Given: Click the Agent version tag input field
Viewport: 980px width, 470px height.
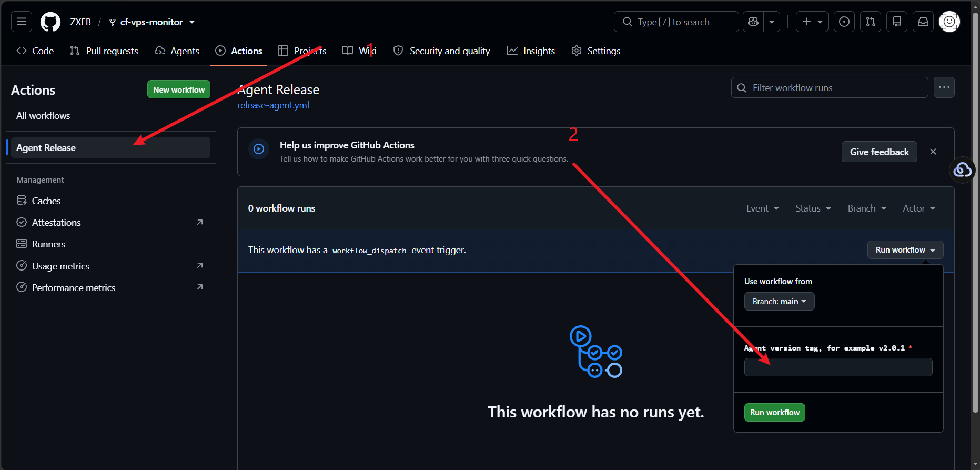Looking at the screenshot, I should 838,367.
